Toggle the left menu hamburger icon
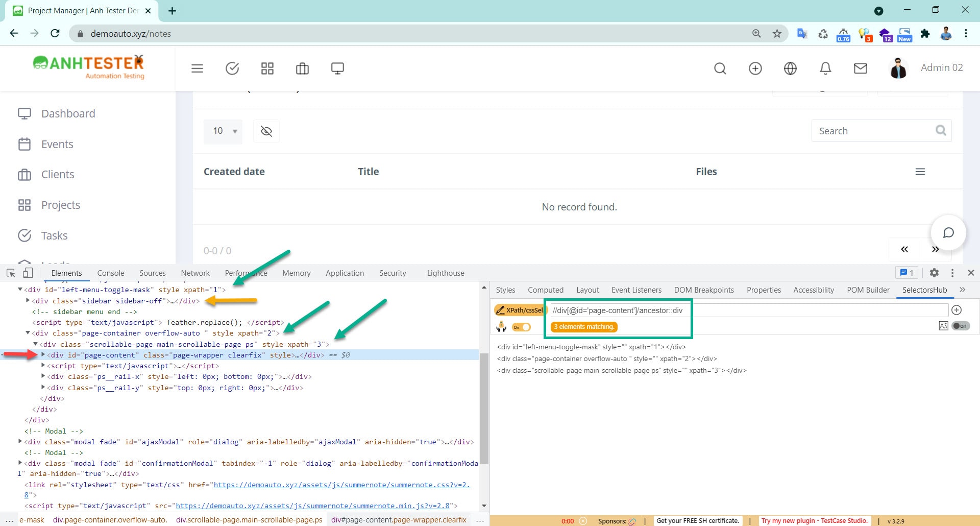980x526 pixels. point(197,68)
